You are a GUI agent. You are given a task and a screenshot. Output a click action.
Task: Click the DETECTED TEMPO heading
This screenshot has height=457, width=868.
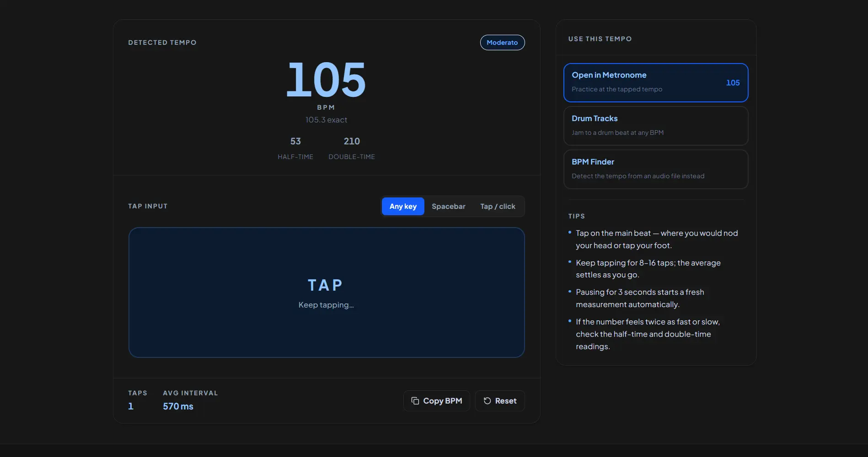click(162, 43)
